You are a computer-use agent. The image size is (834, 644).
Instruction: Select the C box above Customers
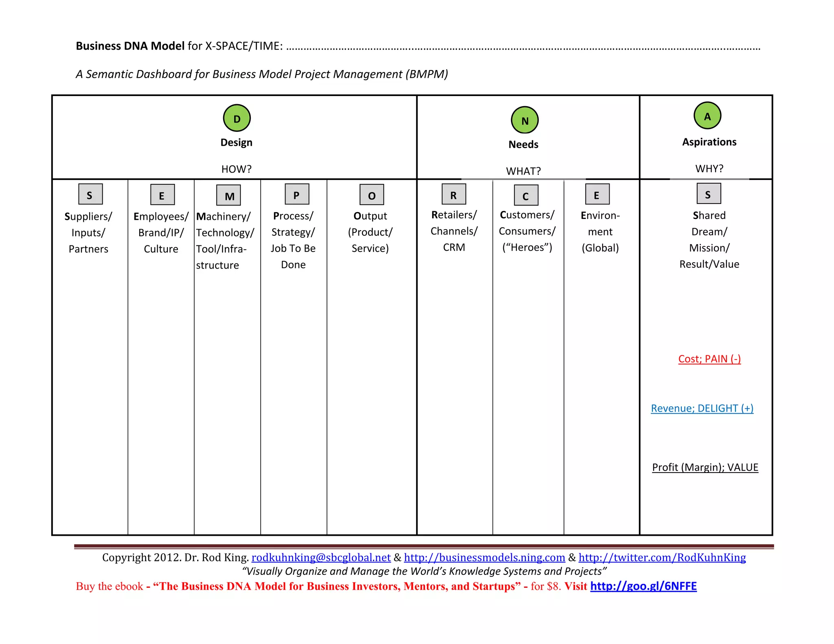pyautogui.click(x=526, y=195)
